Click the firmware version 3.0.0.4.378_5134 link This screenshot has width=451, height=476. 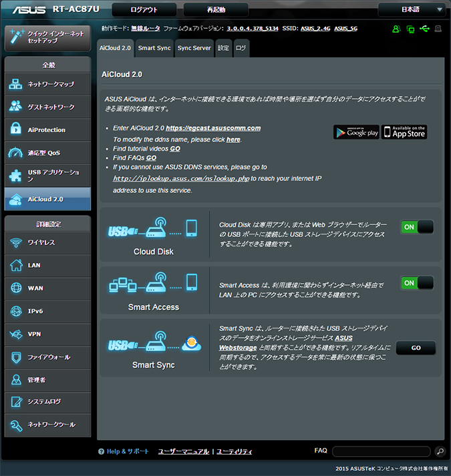pyautogui.click(x=253, y=28)
